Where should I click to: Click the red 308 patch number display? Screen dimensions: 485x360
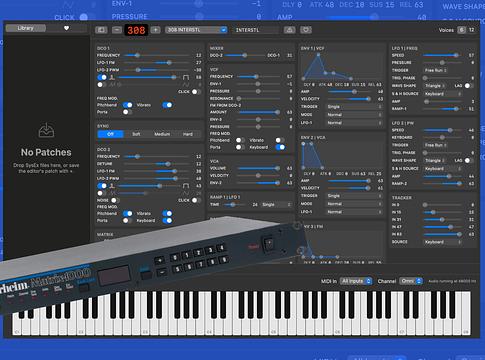(136, 30)
